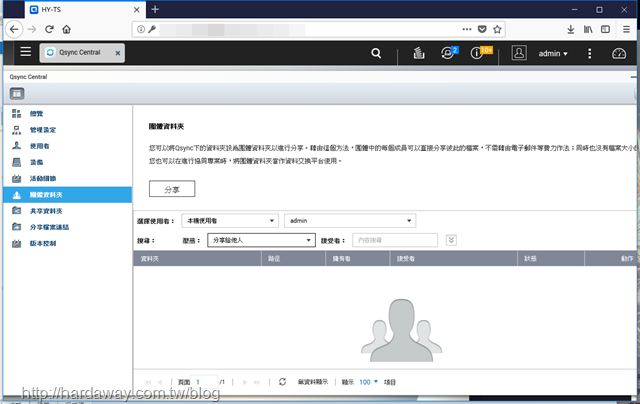Click the QTS search magnifier icon
Image resolution: width=640 pixels, height=404 pixels.
(376, 53)
